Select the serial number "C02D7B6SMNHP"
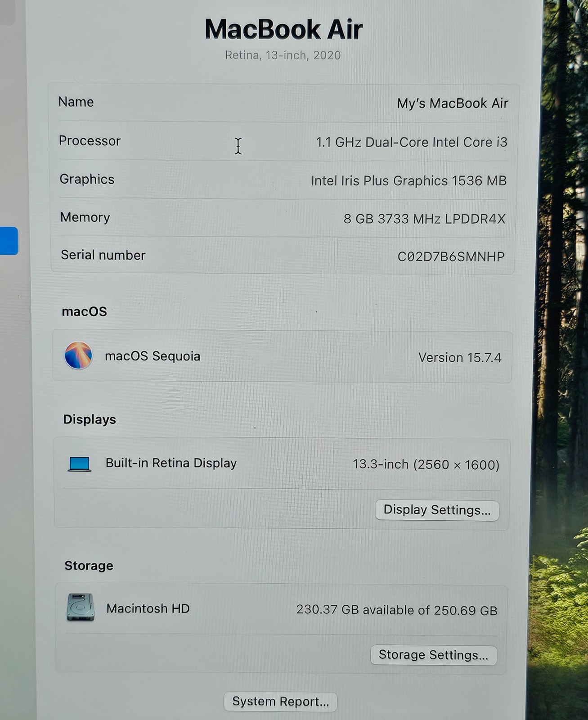Viewport: 588px width, 720px height. coord(451,256)
